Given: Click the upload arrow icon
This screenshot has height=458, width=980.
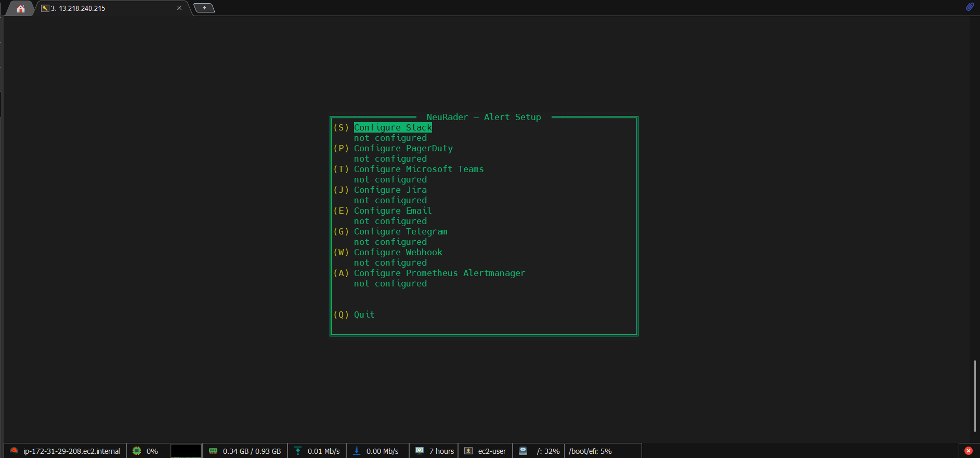Looking at the screenshot, I should (x=298, y=451).
